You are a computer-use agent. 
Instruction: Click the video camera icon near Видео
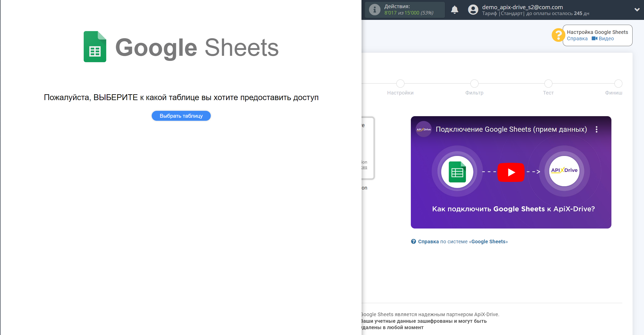click(x=594, y=38)
